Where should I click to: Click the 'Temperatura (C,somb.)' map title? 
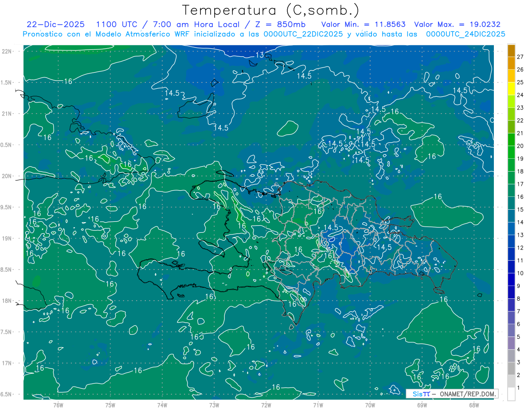pyautogui.click(x=270, y=11)
